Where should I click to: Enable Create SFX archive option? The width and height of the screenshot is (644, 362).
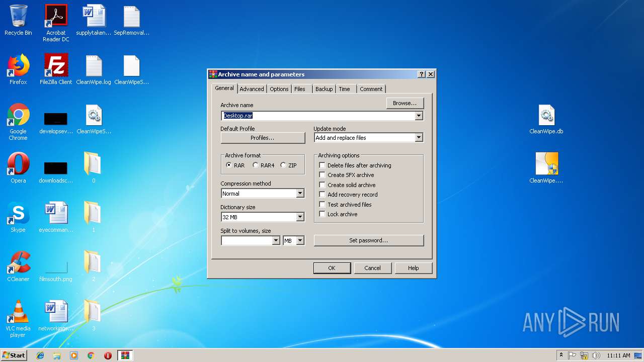coord(347,175)
